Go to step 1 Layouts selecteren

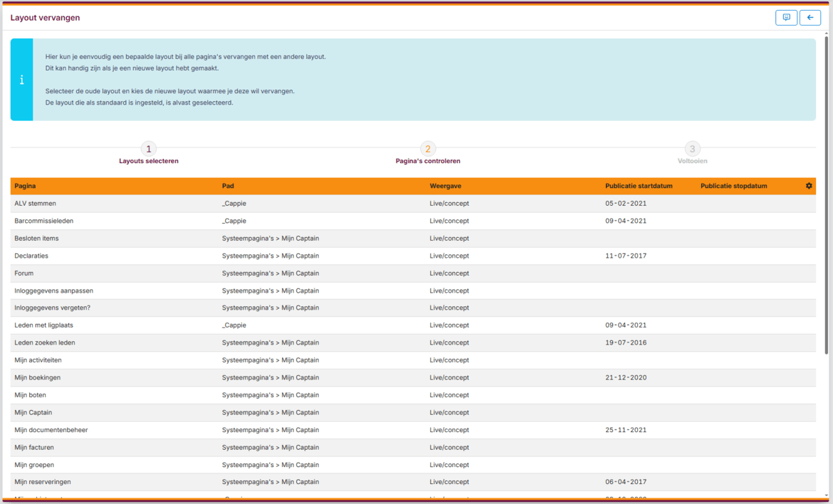148,149
